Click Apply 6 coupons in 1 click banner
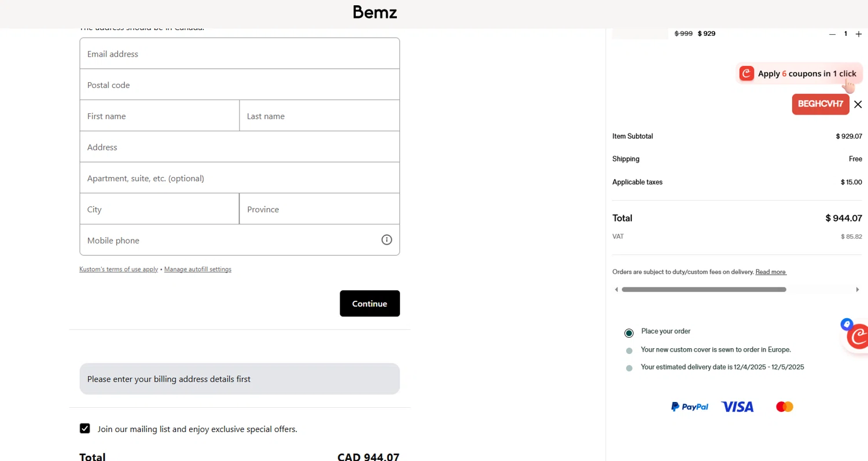868x461 pixels. point(799,73)
